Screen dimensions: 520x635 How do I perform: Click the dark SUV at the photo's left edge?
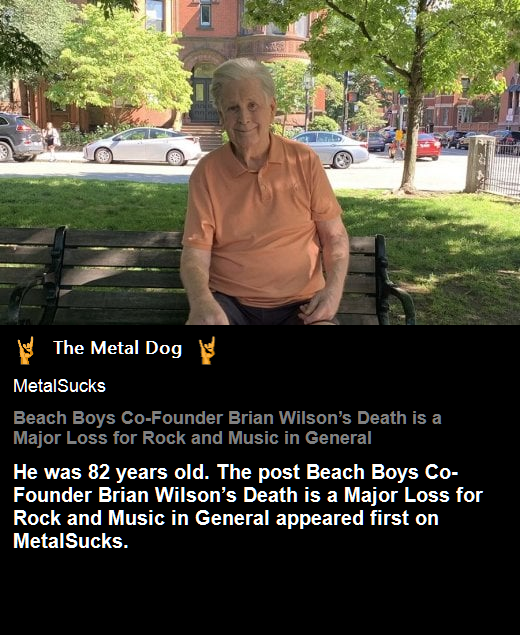20,137
